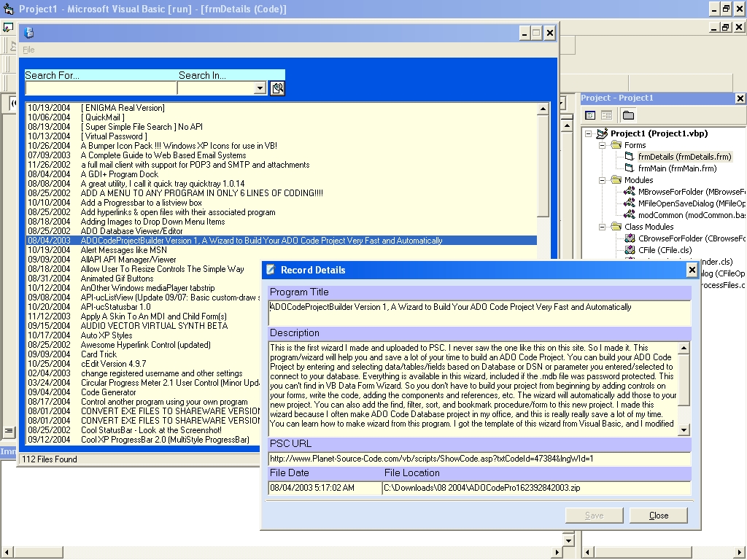Click the MBrowseForFolder module icon
747x560 pixels.
point(630,192)
